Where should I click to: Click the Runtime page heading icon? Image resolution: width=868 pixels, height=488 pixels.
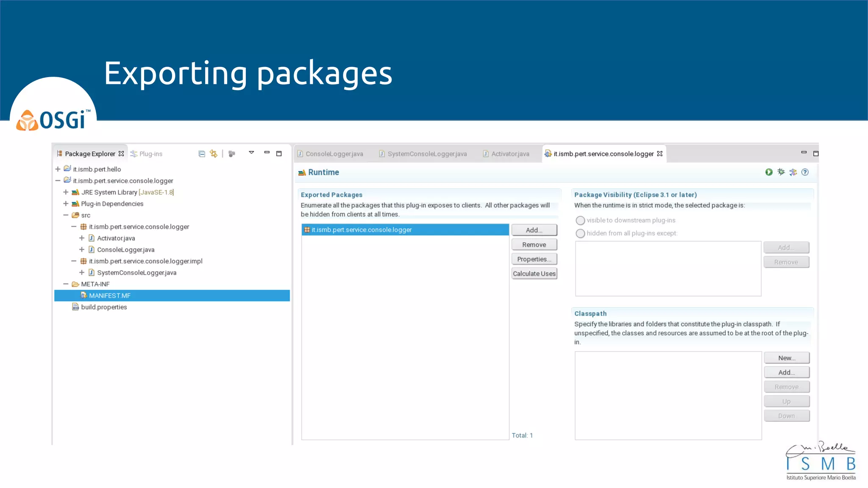tap(302, 172)
